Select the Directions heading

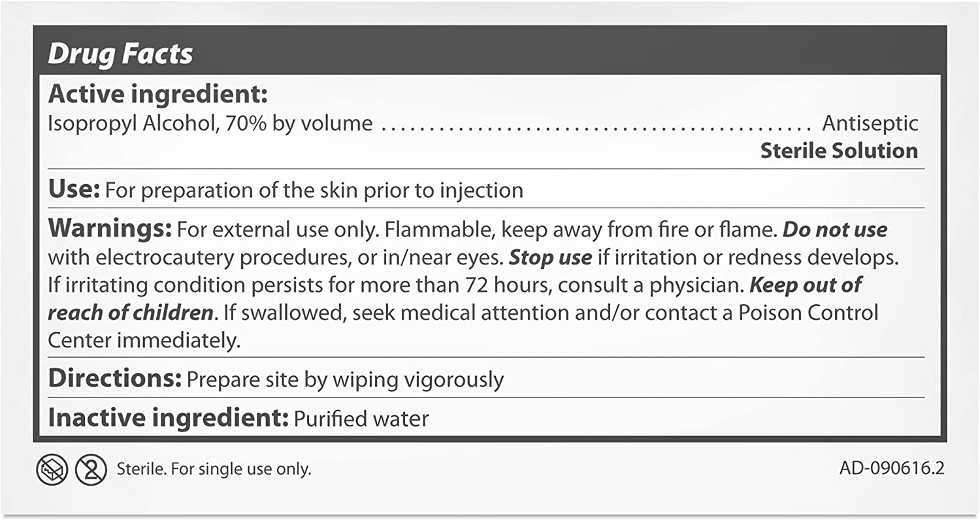click(x=114, y=379)
